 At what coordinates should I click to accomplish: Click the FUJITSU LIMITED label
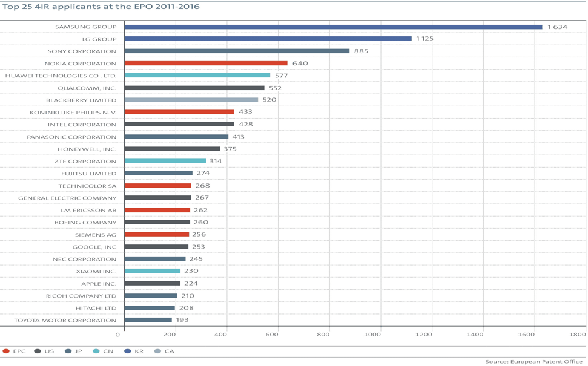pyautogui.click(x=89, y=174)
